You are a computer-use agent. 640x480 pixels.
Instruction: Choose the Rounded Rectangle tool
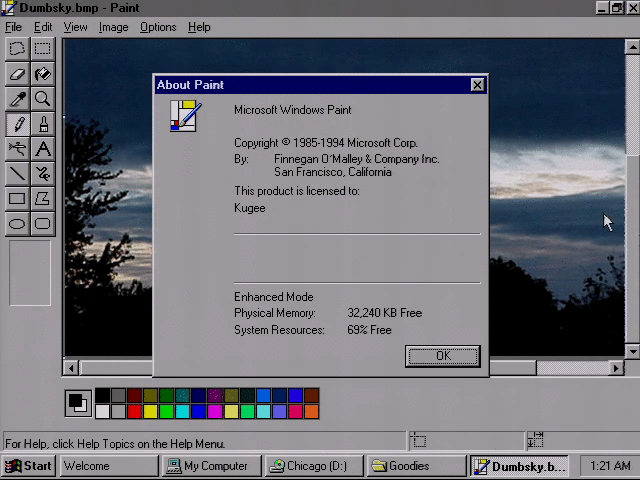point(42,224)
